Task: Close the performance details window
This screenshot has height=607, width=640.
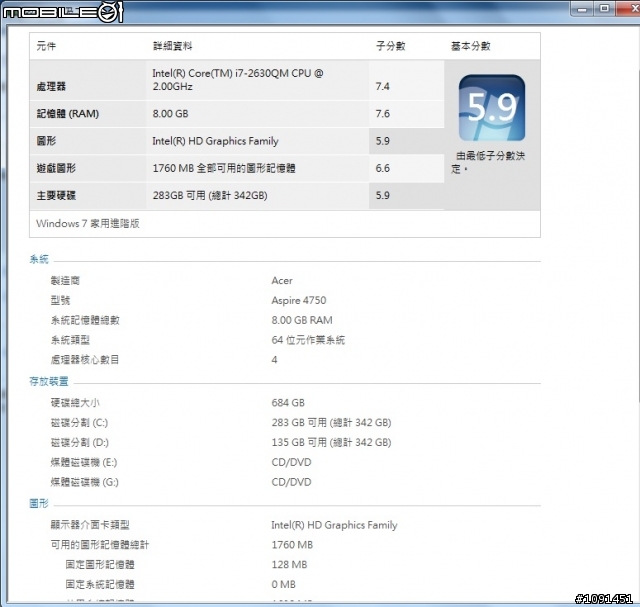Action: click(x=629, y=9)
